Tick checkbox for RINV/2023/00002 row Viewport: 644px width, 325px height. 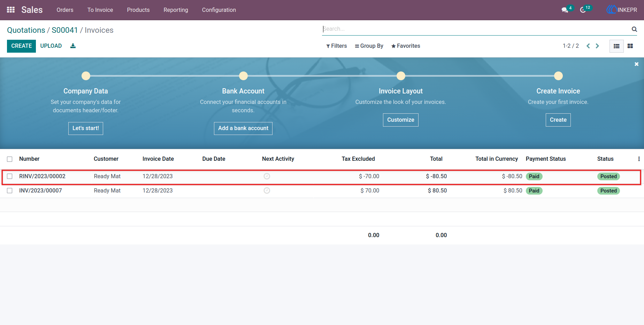(10, 176)
